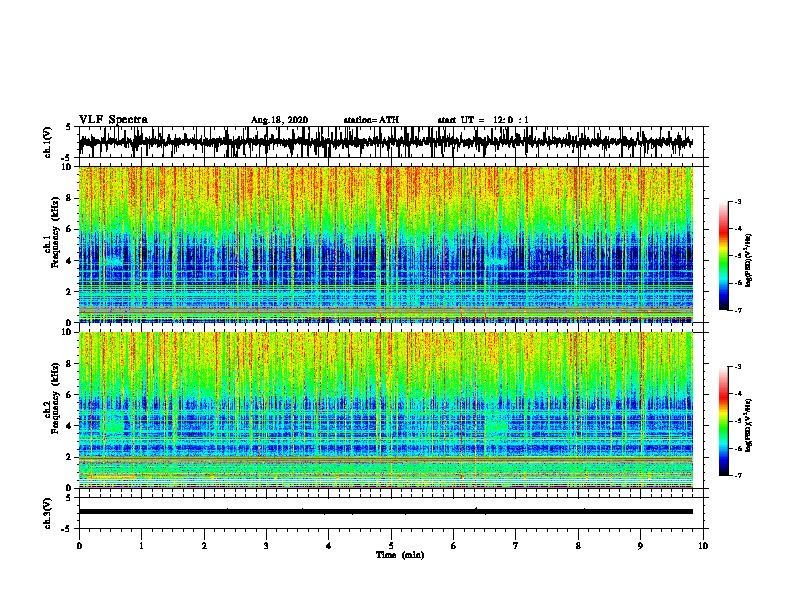
Task: Click time axis tick label "4"
Action: pos(329,546)
